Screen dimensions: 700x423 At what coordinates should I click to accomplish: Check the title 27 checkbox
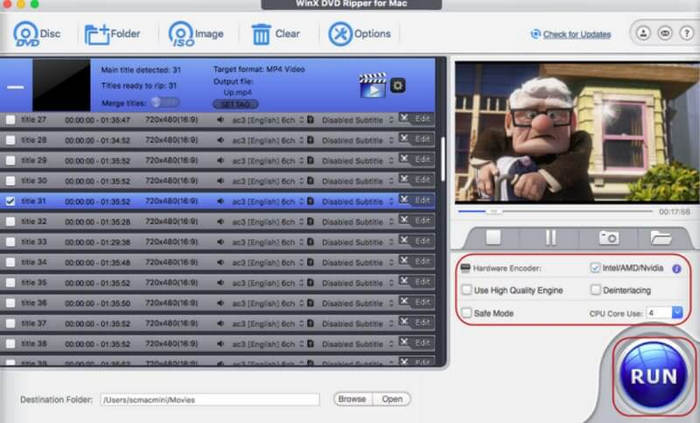coord(10,120)
